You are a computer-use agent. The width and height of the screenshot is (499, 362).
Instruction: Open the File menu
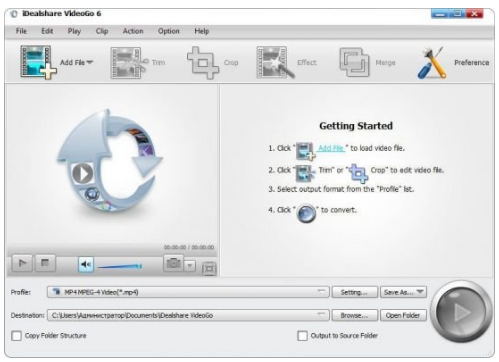click(21, 31)
